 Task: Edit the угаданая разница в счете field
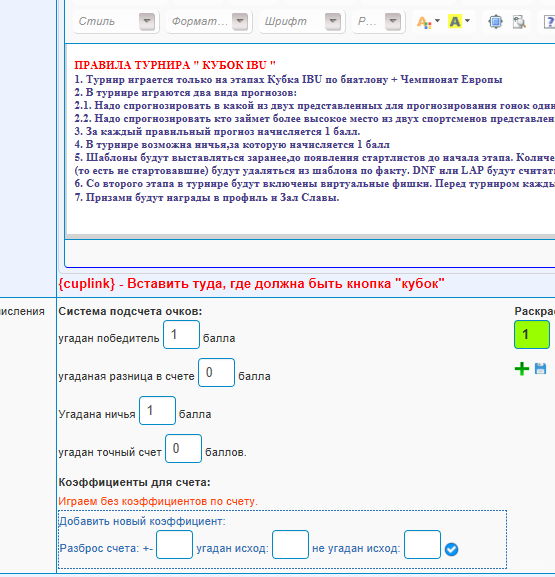click(x=216, y=372)
